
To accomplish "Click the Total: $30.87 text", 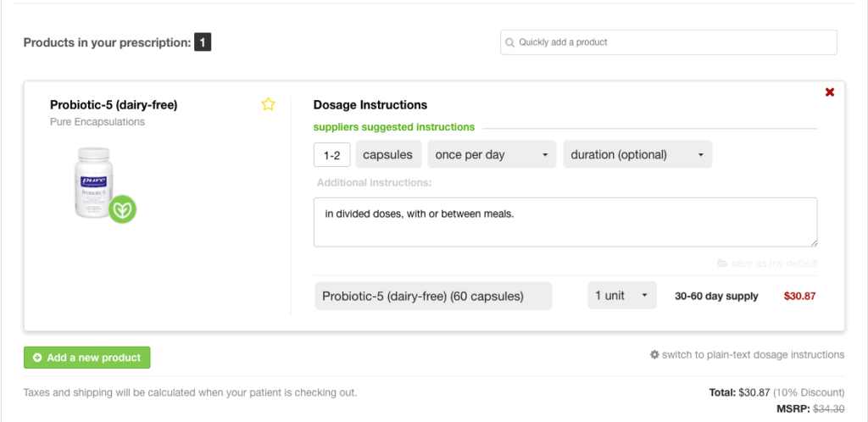I will (x=739, y=392).
